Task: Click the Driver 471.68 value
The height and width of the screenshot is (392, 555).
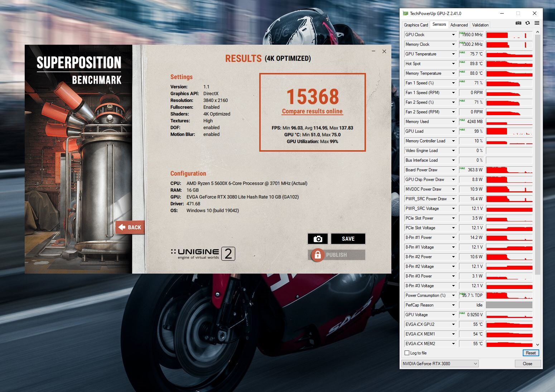Action: [193, 204]
